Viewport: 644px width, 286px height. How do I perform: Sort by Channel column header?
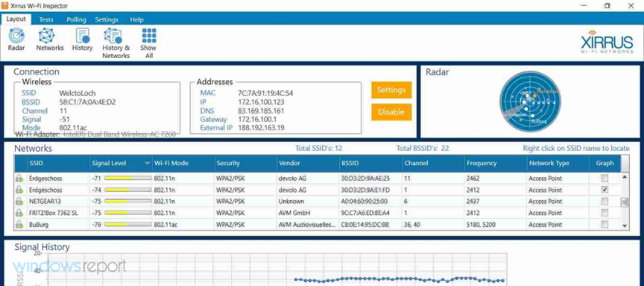pyautogui.click(x=433, y=163)
